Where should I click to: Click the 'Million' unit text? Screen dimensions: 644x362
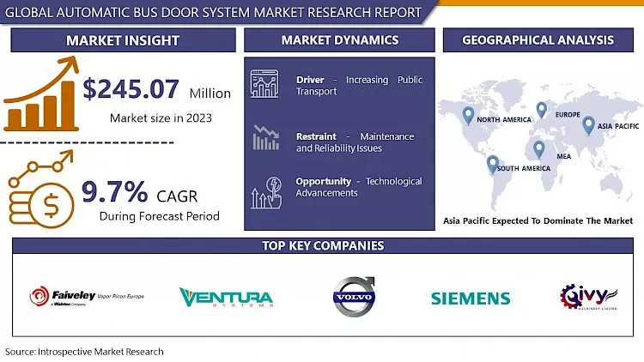[x=210, y=94]
